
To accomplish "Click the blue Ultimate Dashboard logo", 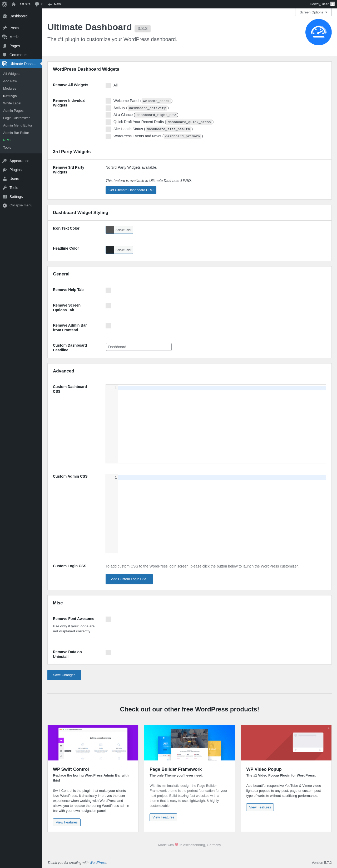I will coord(318,32).
